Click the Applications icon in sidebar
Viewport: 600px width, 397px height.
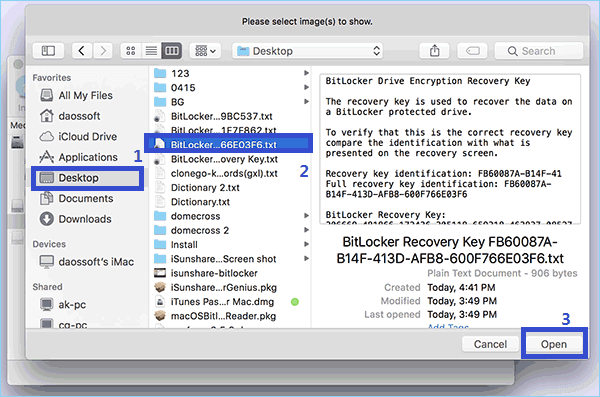47,157
